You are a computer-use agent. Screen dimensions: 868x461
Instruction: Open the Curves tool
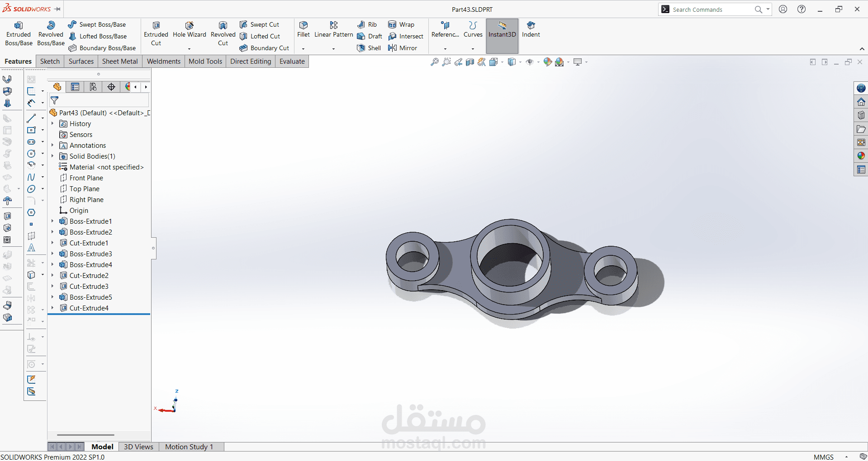(473, 30)
